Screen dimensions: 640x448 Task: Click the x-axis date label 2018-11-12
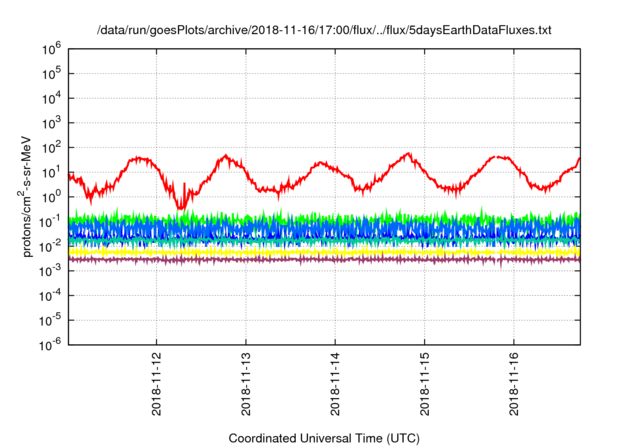click(156, 384)
